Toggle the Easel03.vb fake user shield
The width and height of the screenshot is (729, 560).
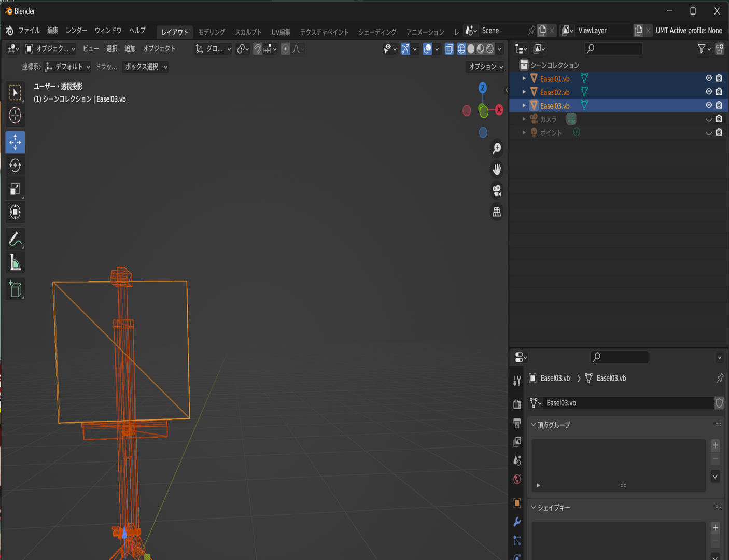(719, 403)
